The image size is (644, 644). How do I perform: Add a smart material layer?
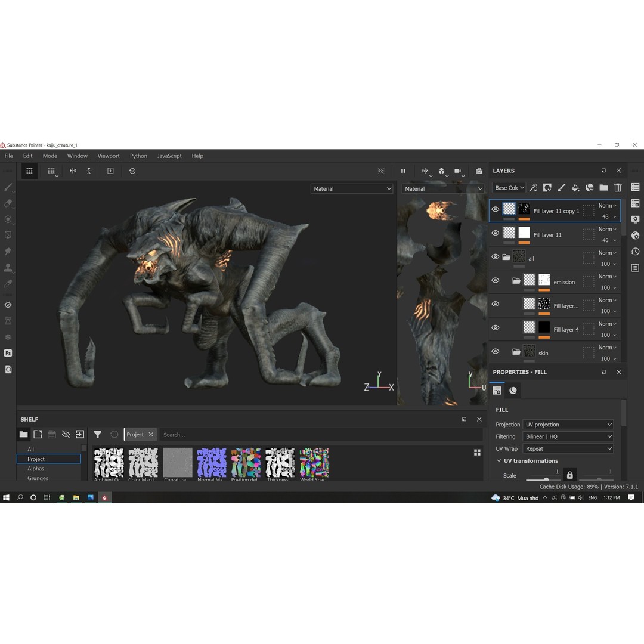(589, 188)
